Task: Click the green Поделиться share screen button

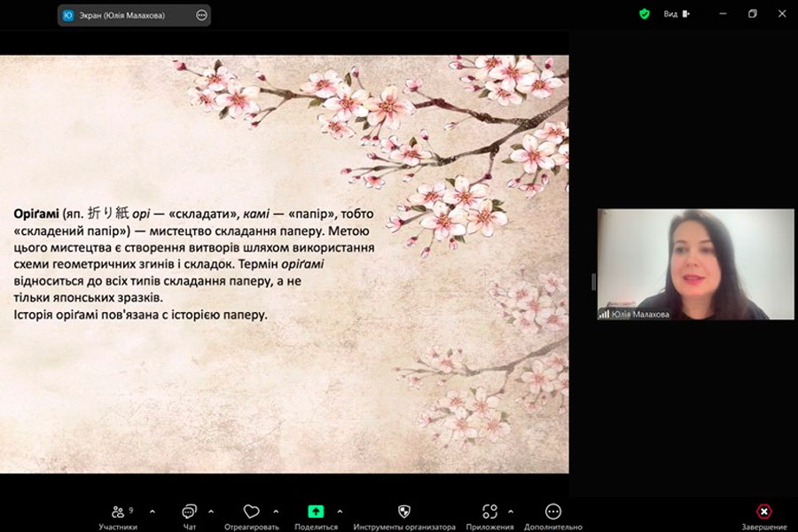Action: tap(316, 511)
